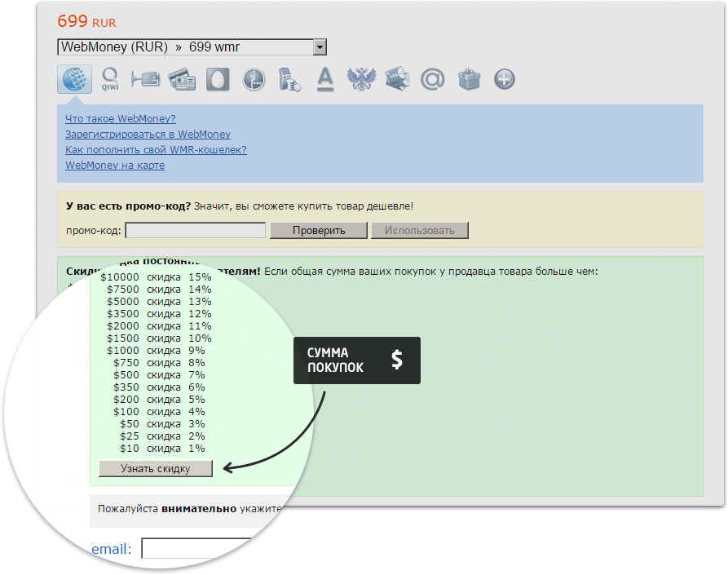Click the "У вас есть промо-код?" heading
Viewport: 728px width, 575px height.
(128, 206)
